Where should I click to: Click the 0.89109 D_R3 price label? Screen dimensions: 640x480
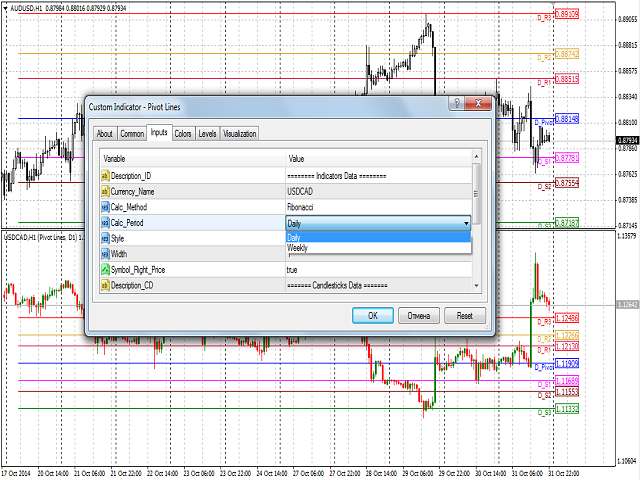(567, 14)
